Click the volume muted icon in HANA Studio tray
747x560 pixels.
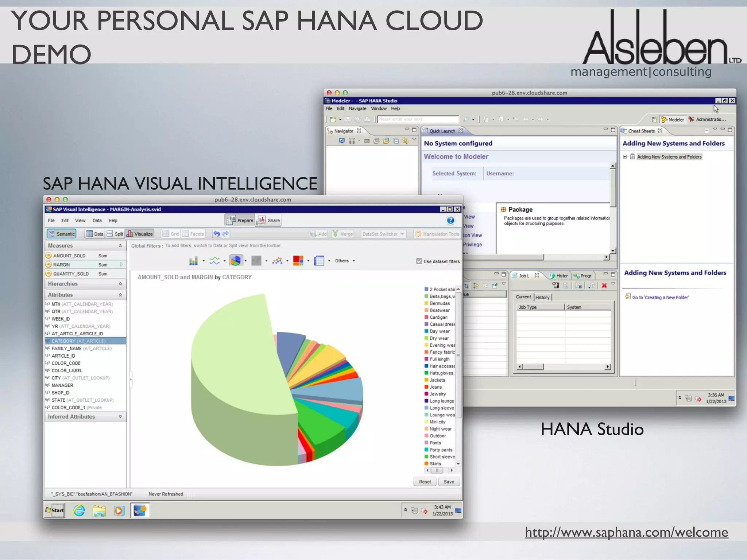(698, 398)
